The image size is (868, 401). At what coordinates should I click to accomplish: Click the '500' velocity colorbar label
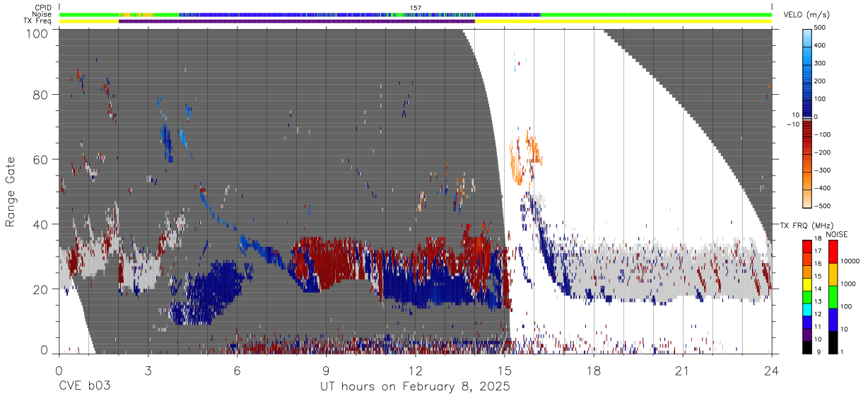click(820, 28)
